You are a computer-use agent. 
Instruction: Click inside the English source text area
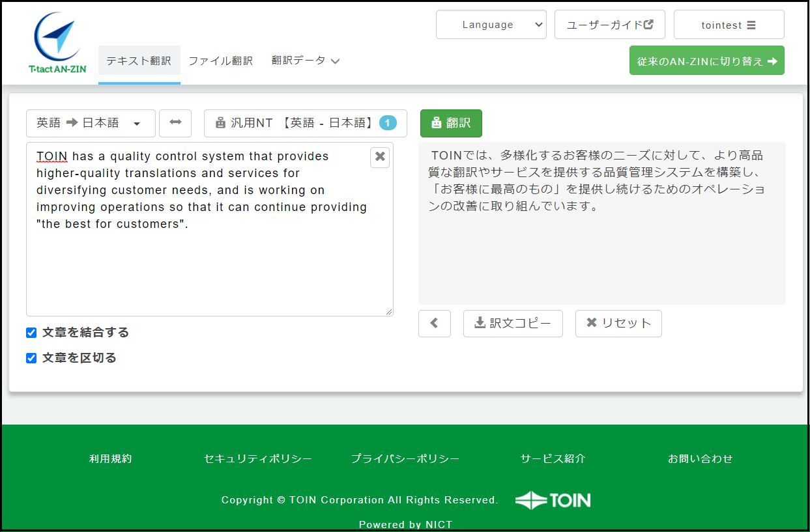coord(210,229)
